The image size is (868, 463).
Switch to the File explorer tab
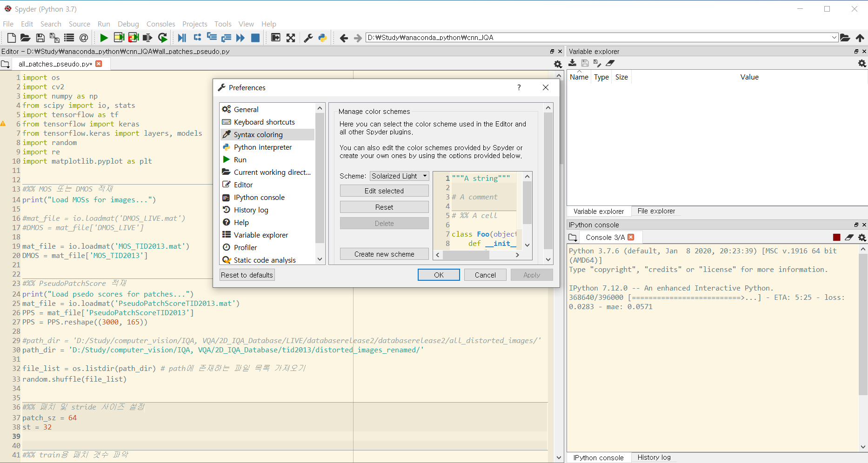656,211
